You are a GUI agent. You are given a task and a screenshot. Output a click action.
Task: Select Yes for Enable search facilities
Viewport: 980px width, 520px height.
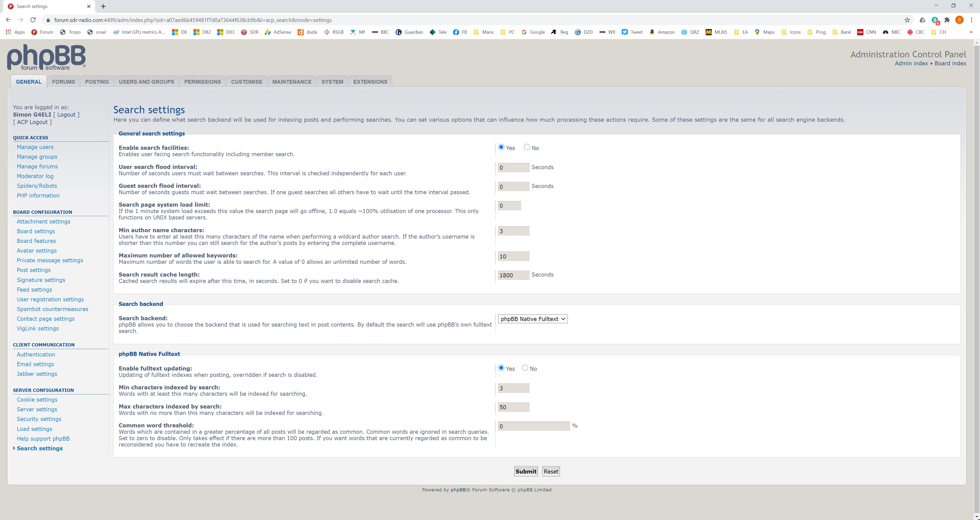click(501, 147)
